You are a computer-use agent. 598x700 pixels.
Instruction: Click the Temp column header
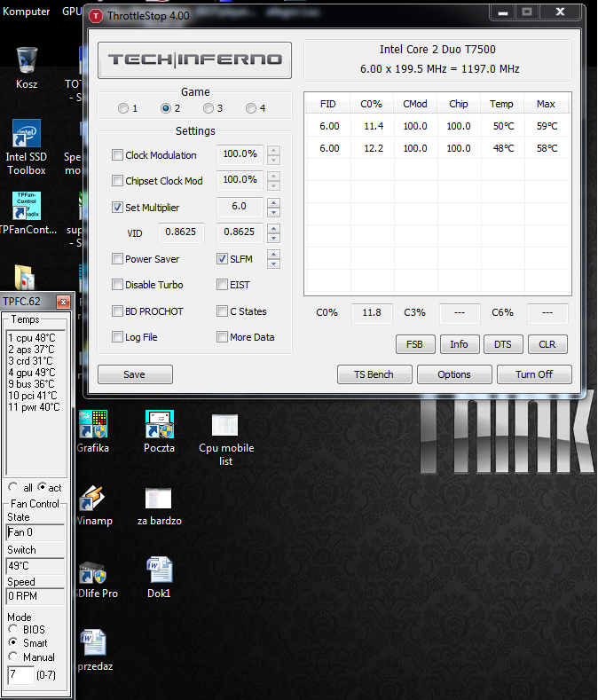502,104
